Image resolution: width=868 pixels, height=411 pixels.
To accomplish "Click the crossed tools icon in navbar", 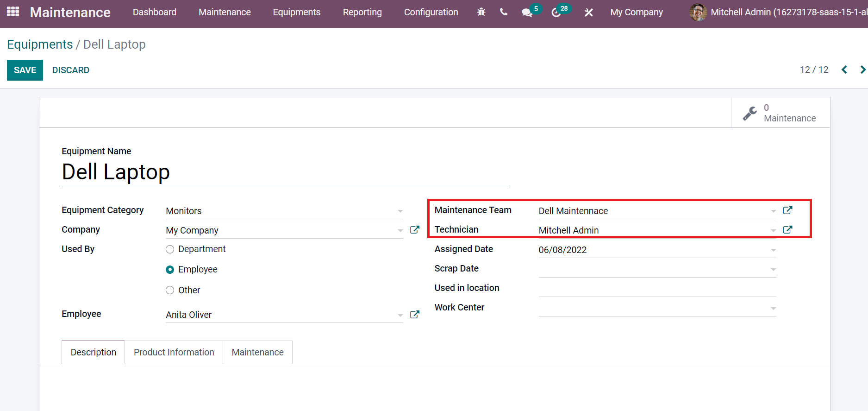I will (589, 13).
